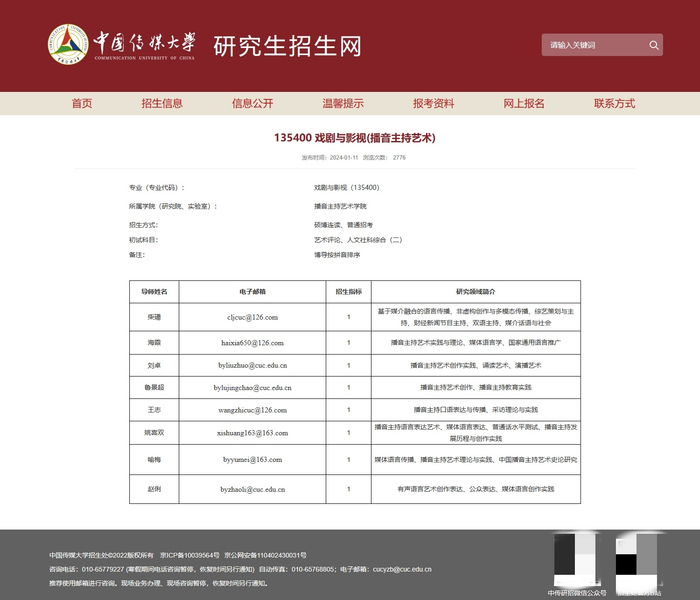Click the email byliuzhuo@cuc.edu.cn
Viewport: 700px width, 600px height.
coord(252,365)
